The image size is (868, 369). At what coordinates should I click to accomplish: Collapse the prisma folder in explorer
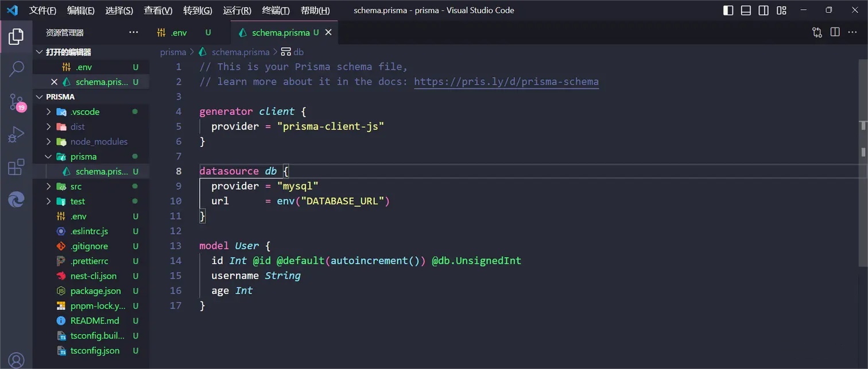point(83,157)
